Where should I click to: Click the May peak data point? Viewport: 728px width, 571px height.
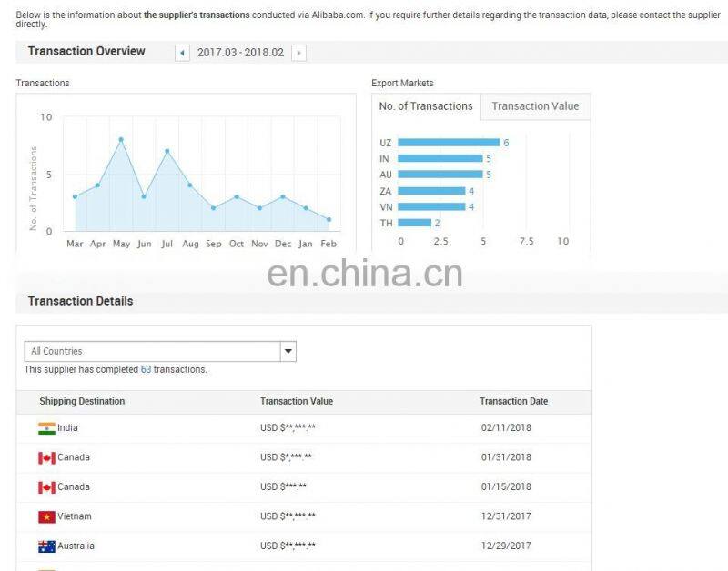121,139
